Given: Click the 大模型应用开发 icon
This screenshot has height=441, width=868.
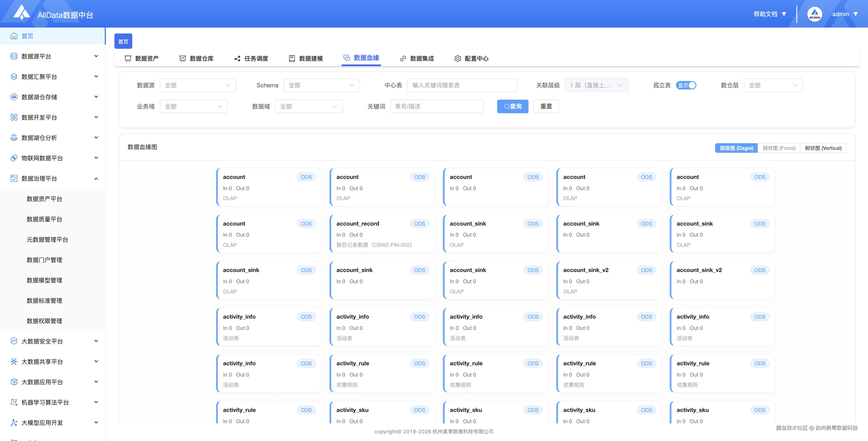Looking at the screenshot, I should tap(14, 423).
